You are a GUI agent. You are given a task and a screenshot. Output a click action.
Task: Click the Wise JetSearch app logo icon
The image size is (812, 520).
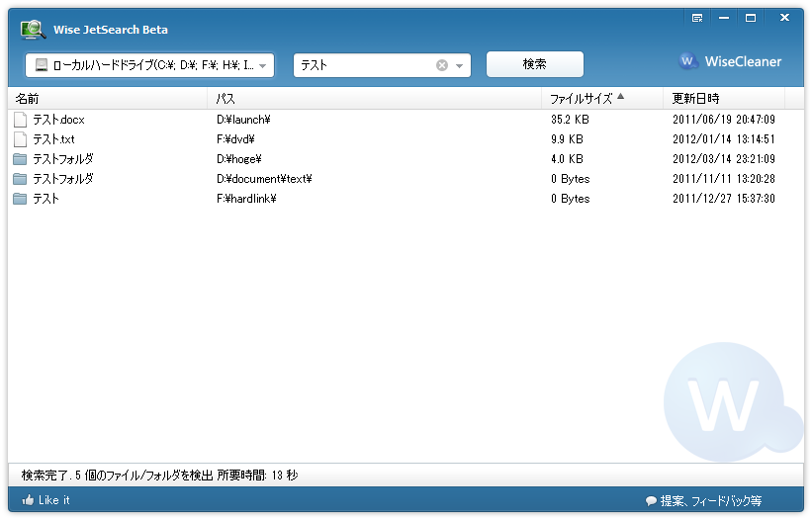tap(32, 30)
